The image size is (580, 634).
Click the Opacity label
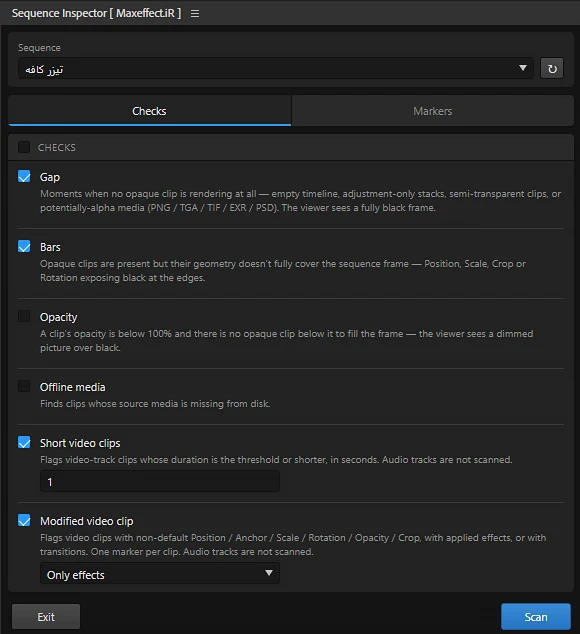pyautogui.click(x=59, y=317)
